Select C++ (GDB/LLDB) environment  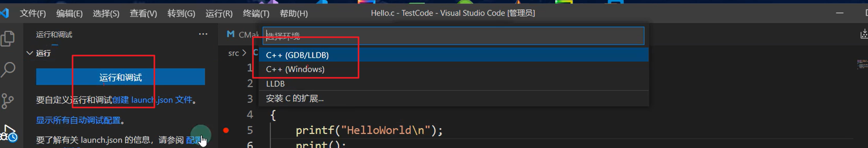click(x=453, y=55)
